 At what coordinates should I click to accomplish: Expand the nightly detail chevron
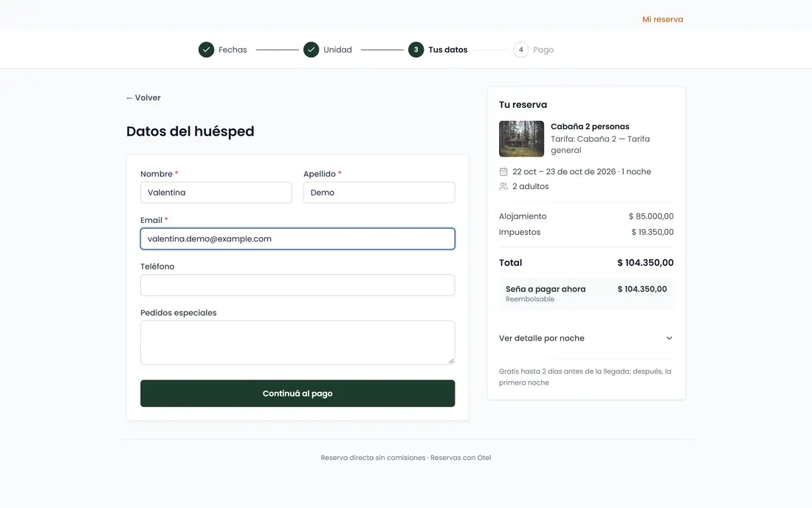tap(669, 338)
